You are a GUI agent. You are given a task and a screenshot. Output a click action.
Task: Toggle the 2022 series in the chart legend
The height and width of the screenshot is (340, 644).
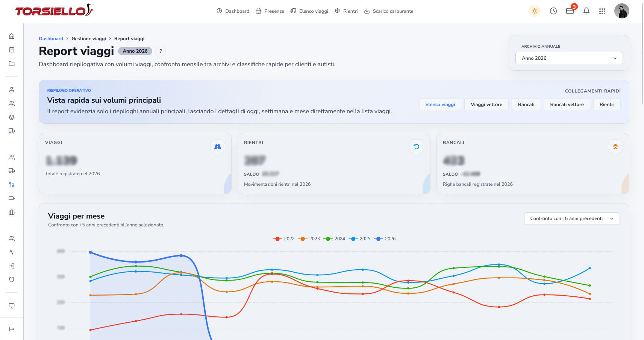coord(284,239)
